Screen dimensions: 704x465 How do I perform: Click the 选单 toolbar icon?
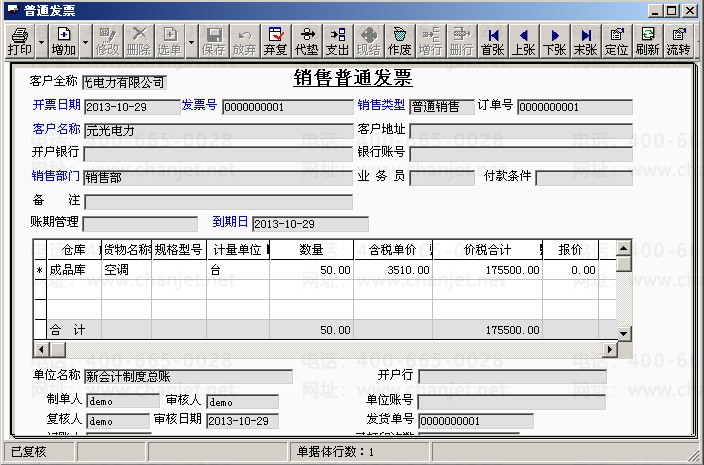169,41
